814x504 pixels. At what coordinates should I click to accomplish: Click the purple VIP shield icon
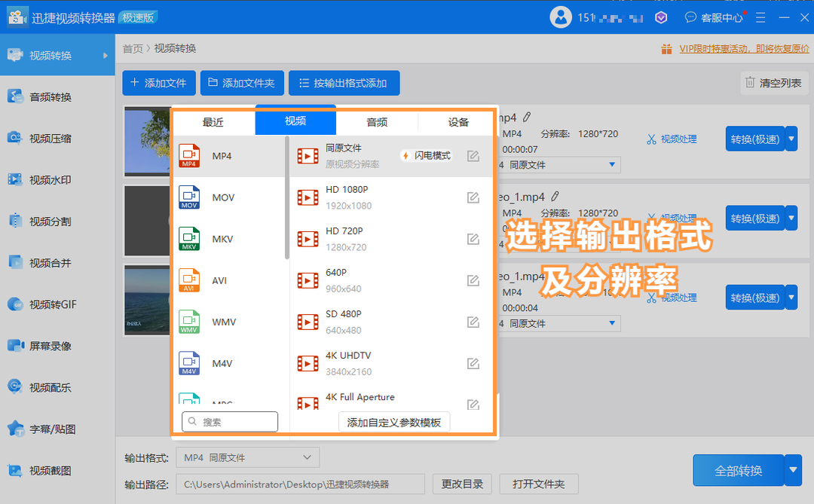tap(661, 17)
